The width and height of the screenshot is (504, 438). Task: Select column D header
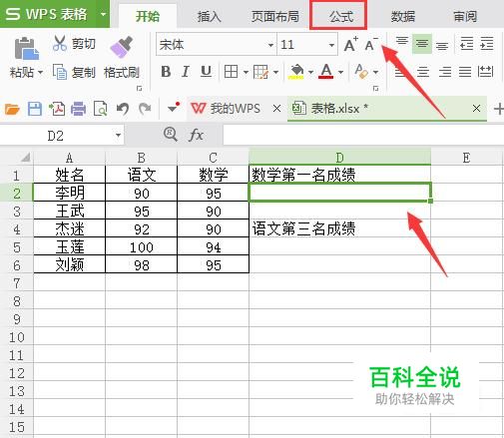tap(339, 157)
